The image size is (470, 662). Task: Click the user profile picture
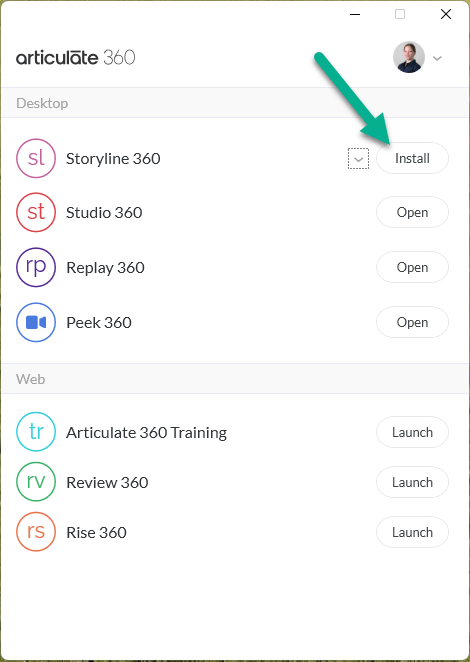click(409, 57)
